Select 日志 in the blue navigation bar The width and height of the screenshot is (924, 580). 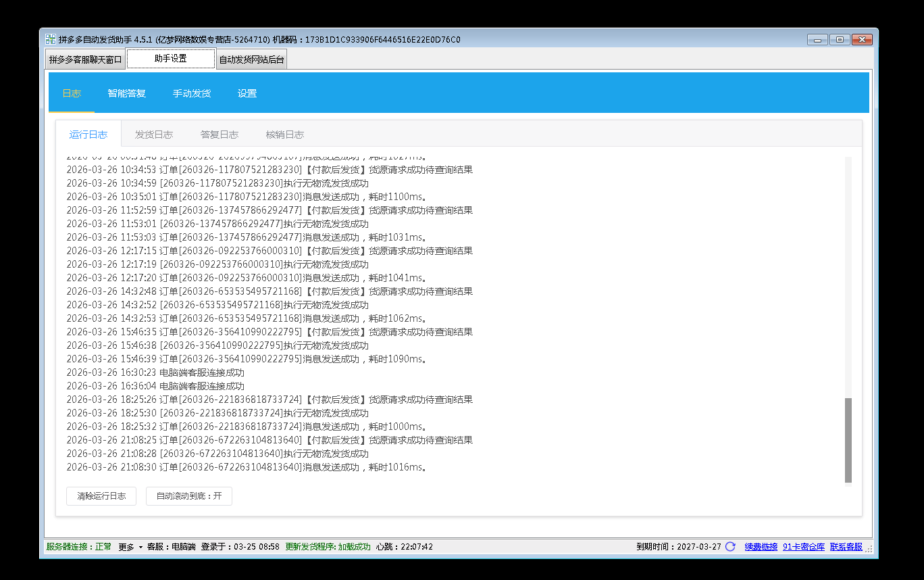pos(72,93)
